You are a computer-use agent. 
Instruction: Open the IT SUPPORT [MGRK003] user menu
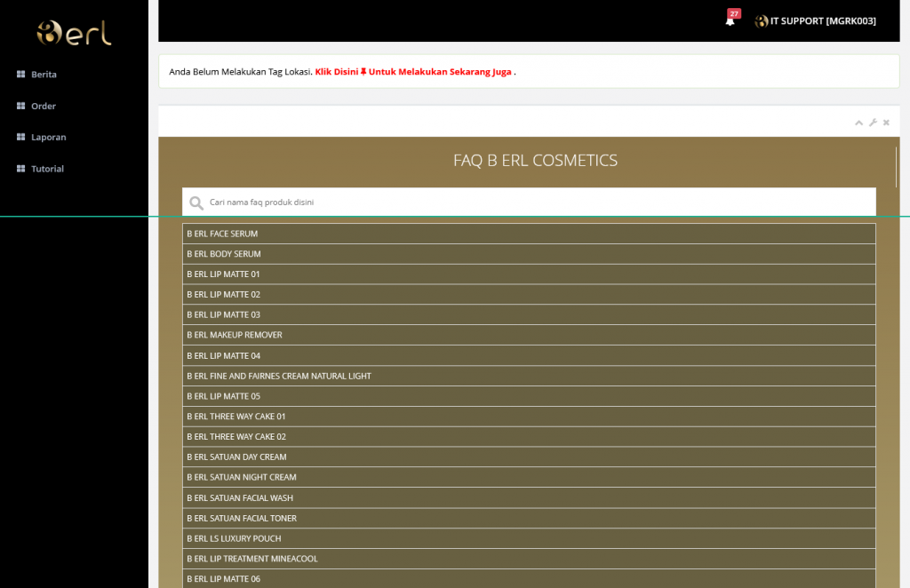tap(822, 21)
